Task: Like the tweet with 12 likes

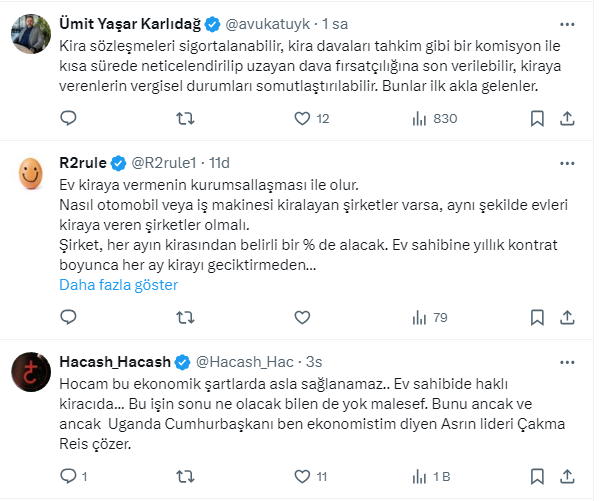Action: click(x=303, y=119)
